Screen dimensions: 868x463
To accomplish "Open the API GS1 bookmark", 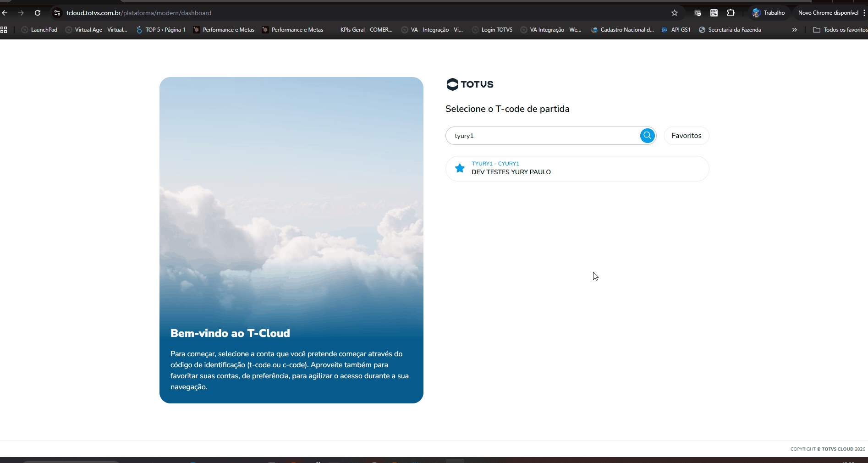I will coord(676,30).
